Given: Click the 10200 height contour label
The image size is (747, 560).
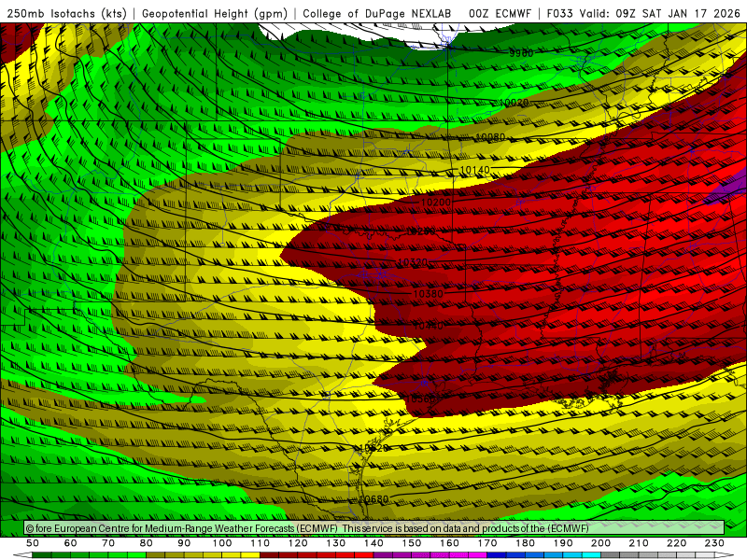Looking at the screenshot, I should 436,203.
